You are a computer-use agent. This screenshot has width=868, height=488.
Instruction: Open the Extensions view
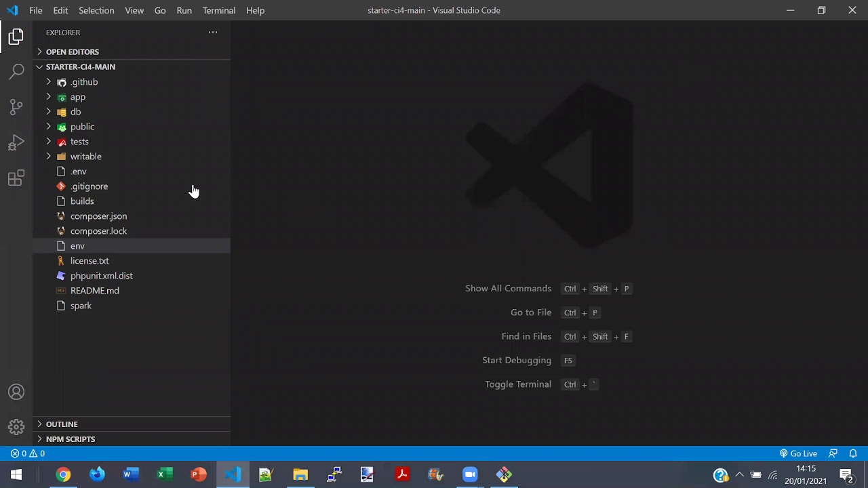point(16,178)
